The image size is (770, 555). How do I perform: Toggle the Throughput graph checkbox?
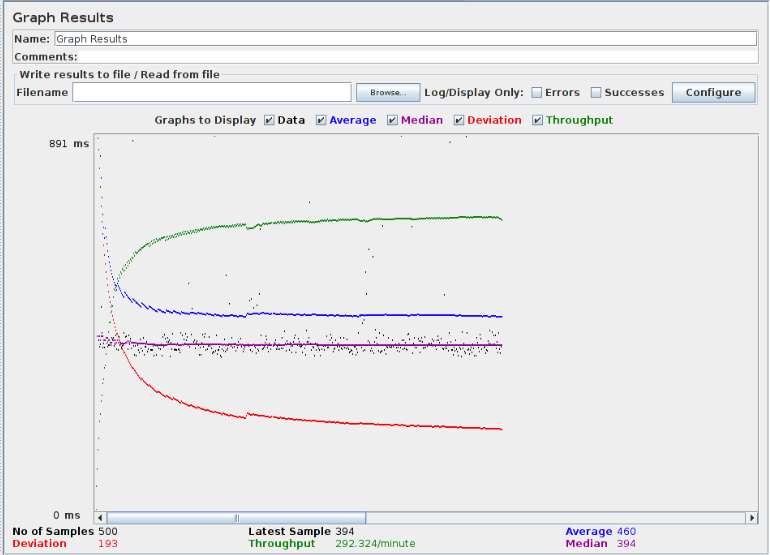(x=538, y=120)
